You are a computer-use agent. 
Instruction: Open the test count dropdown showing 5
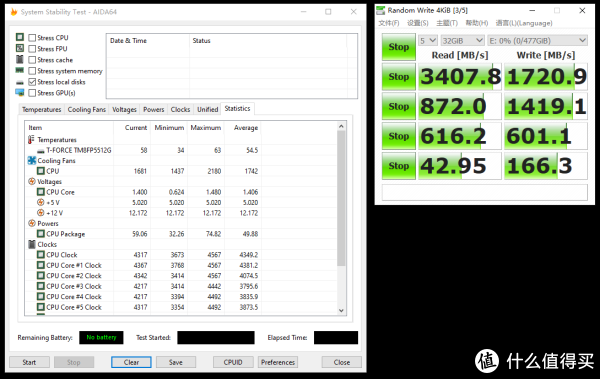[428, 41]
